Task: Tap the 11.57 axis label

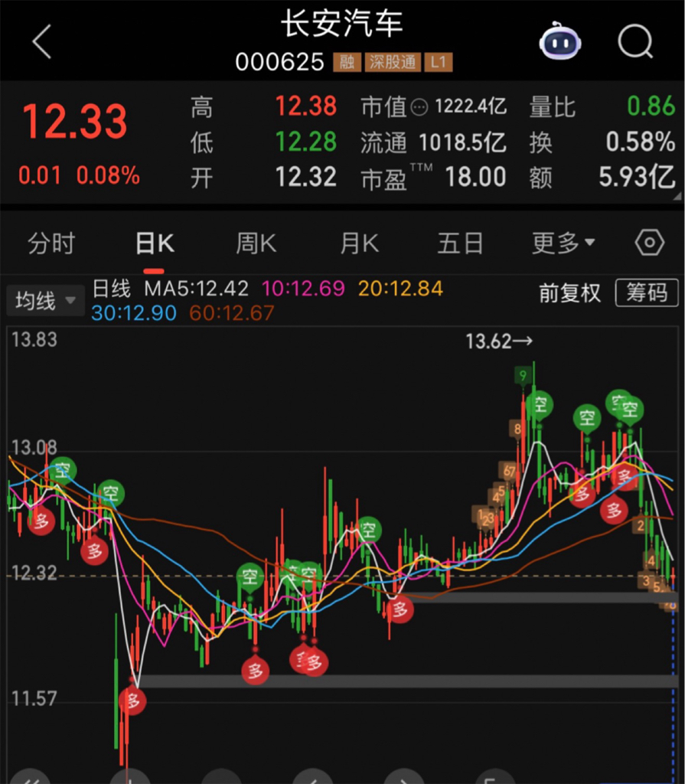Action: tap(34, 699)
